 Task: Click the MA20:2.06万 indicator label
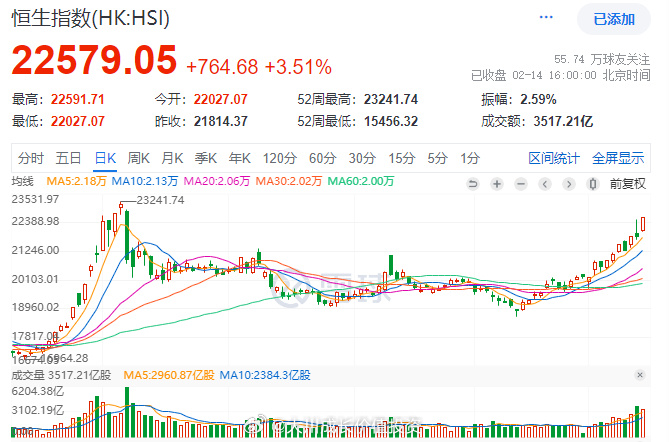[217, 181]
